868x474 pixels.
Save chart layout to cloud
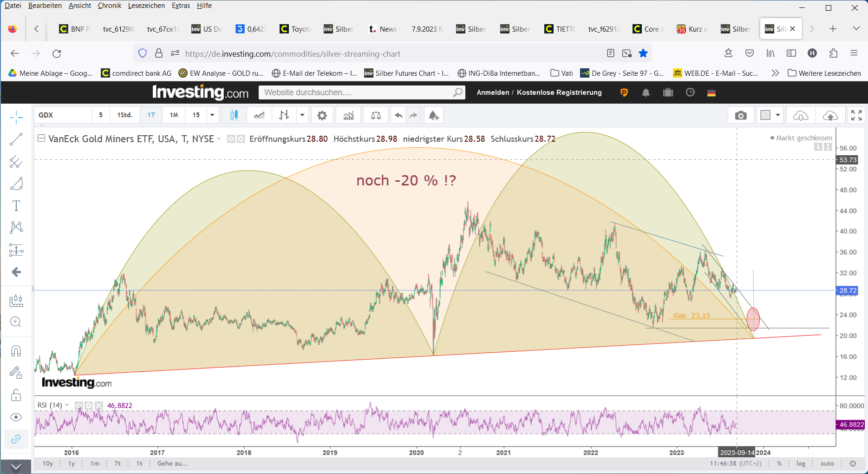pos(830,115)
